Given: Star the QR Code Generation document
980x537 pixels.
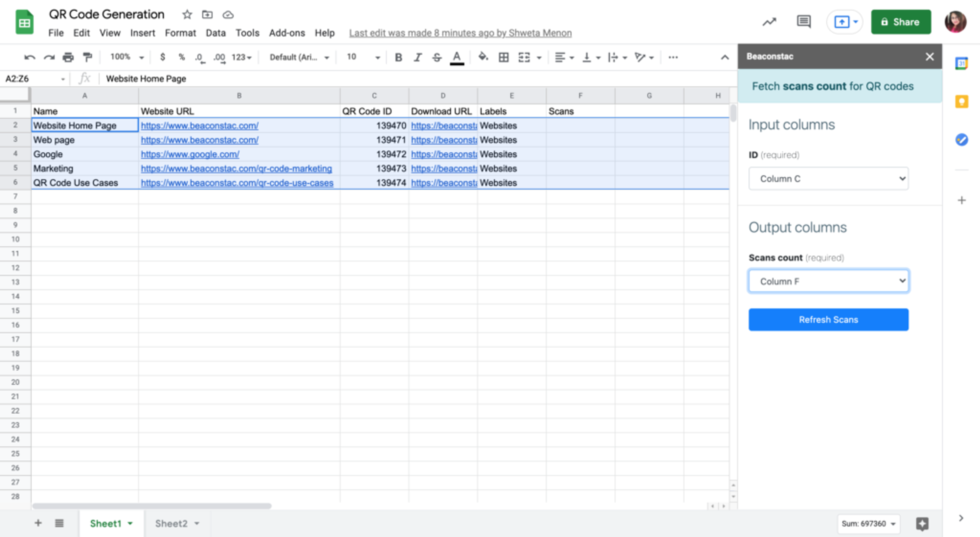Looking at the screenshot, I should pos(187,15).
